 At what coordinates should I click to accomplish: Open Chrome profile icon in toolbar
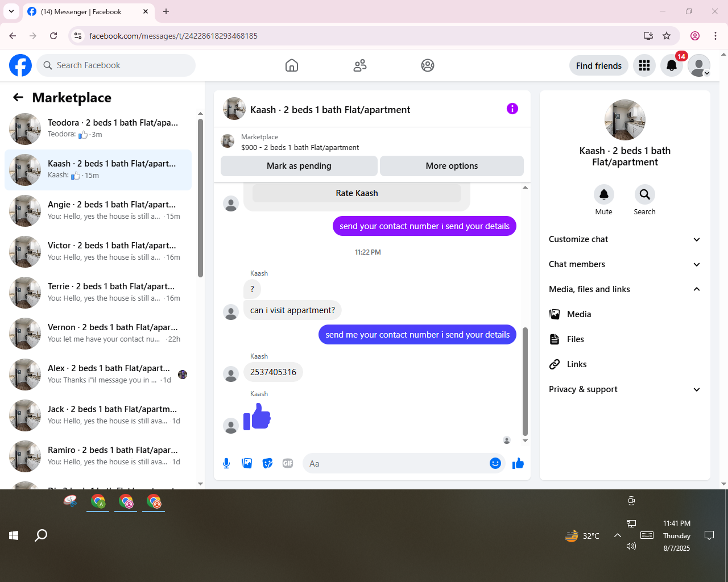point(695,36)
